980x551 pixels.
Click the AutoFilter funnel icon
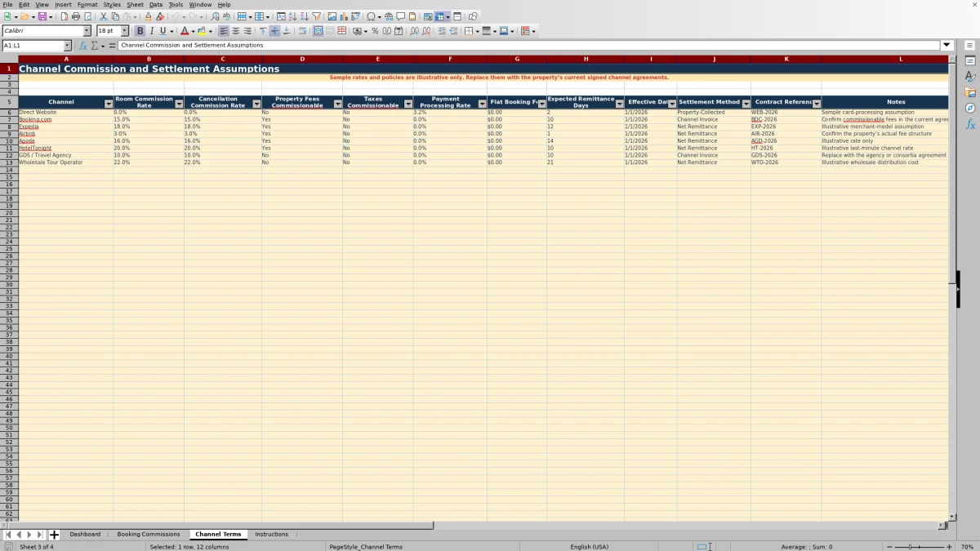pos(316,16)
